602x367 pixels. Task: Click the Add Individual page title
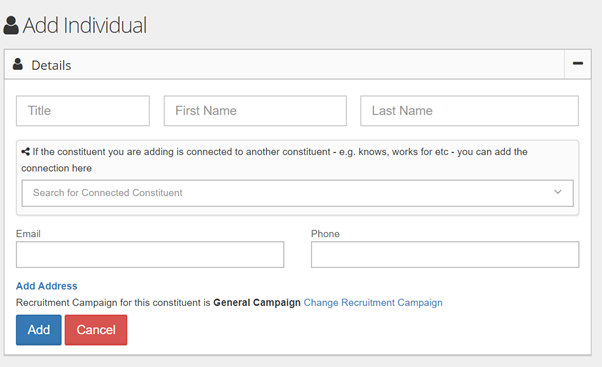pos(84,25)
